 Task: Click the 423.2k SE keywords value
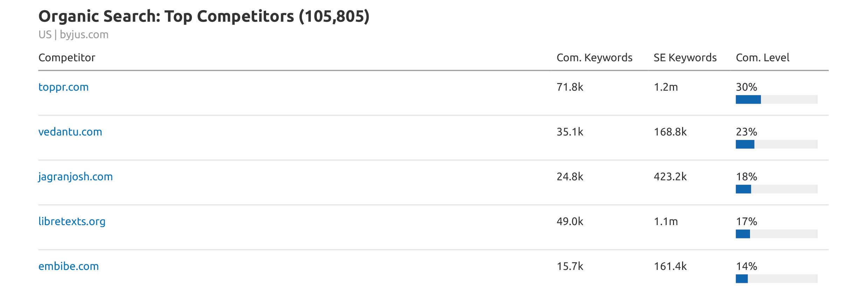[x=670, y=177]
